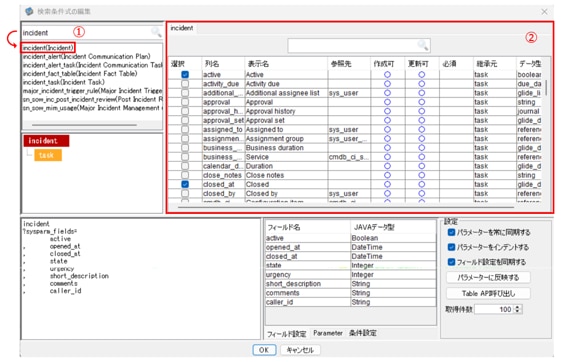
Task: Click the 参照先 column header
Action: coord(349,64)
